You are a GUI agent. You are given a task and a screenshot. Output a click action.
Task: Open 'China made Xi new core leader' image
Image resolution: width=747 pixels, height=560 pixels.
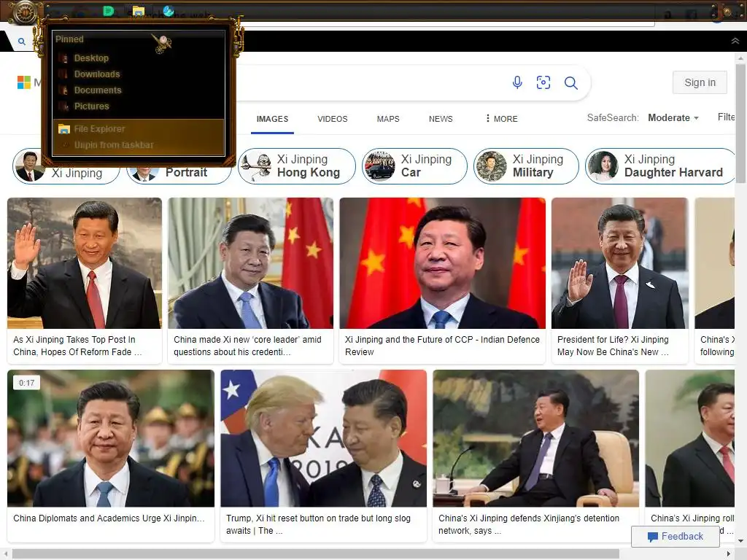[x=251, y=263]
